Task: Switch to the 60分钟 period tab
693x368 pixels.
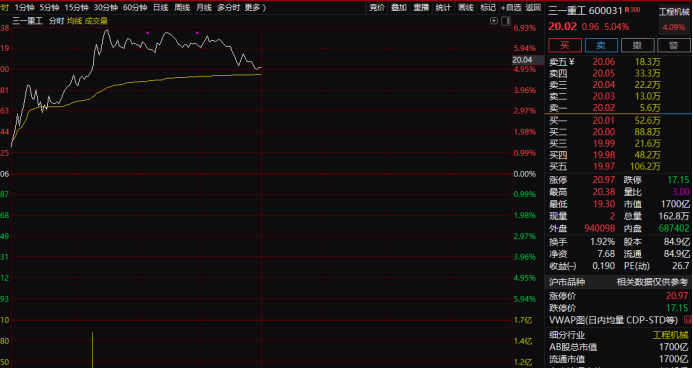Action: coord(135,8)
